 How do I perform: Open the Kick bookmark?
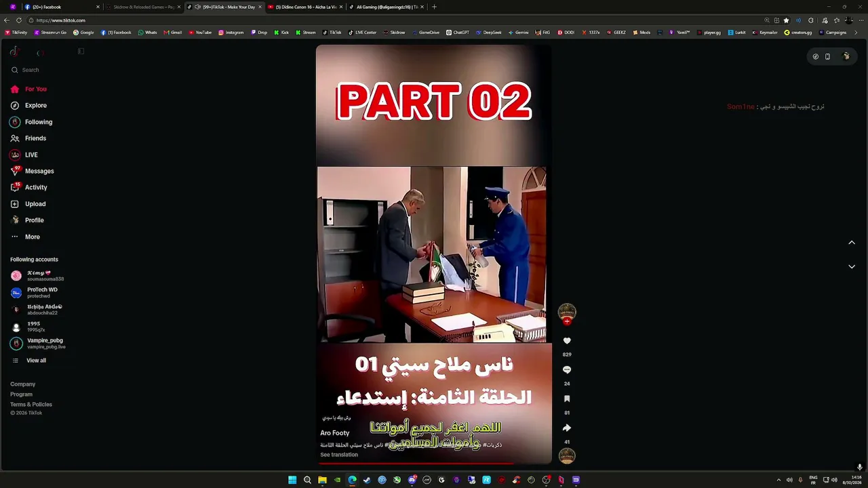click(x=281, y=33)
